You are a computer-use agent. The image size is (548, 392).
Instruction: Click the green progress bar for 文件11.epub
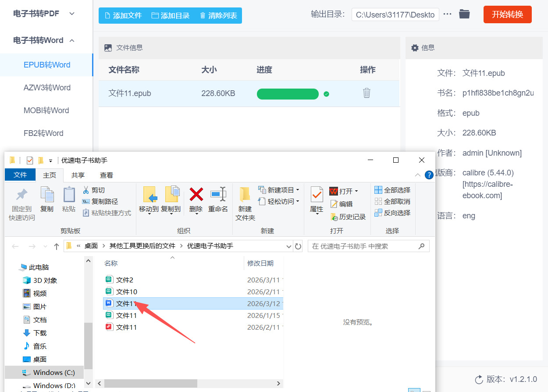point(288,93)
